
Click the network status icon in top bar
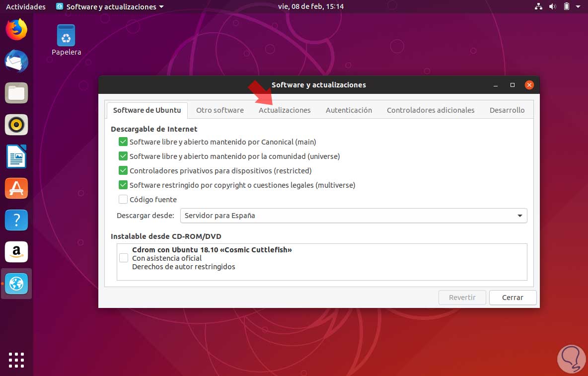point(538,6)
